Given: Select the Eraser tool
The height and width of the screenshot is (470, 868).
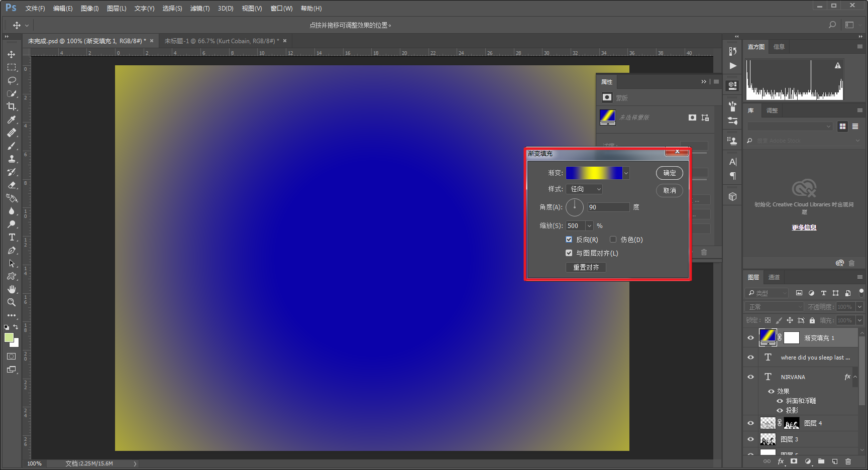Looking at the screenshot, I should click(x=12, y=185).
